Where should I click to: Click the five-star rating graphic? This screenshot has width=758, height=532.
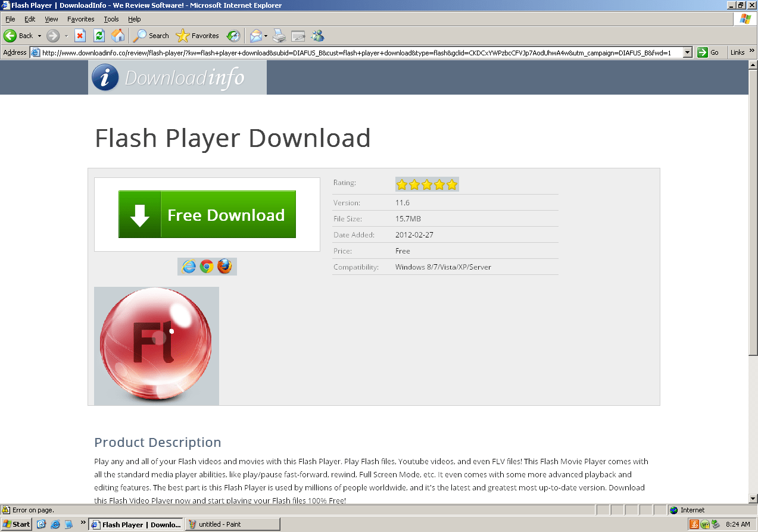point(427,184)
